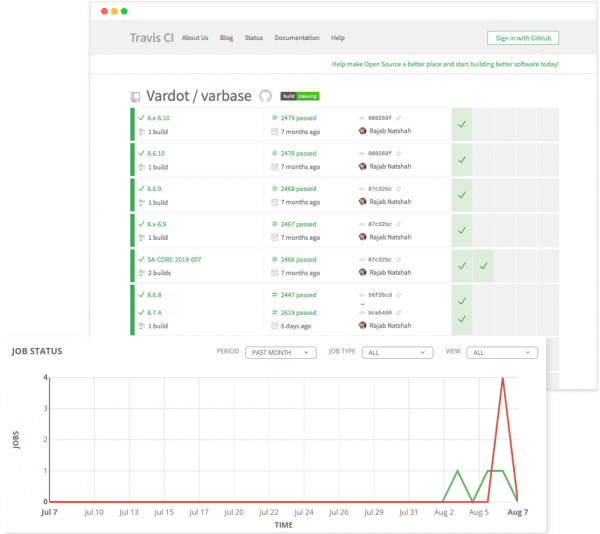
Task: Click commit hash 56f26cd
Action: [x=380, y=295]
